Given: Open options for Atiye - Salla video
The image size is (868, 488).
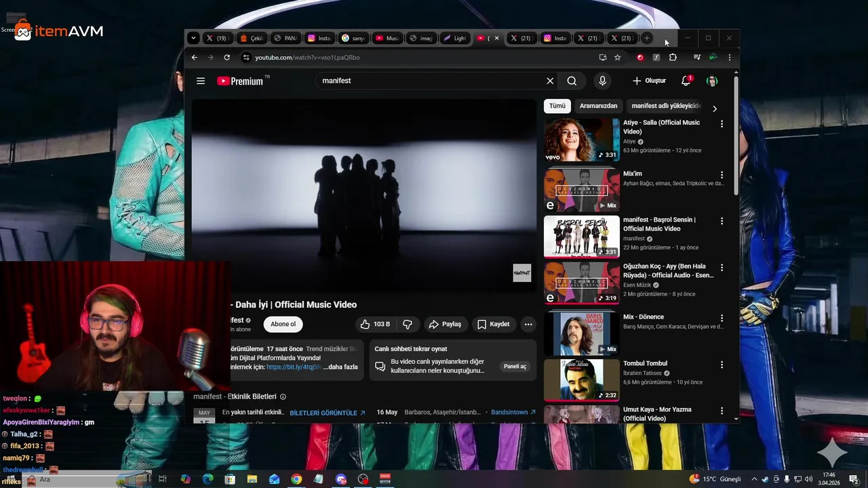Looking at the screenshot, I should pos(722,124).
